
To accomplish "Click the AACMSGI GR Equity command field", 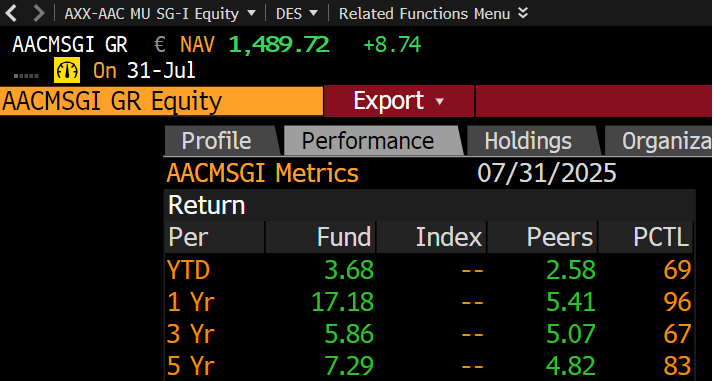I will point(162,101).
